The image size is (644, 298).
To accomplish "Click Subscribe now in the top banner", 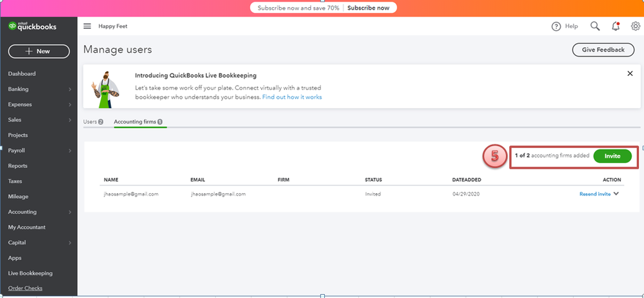I will pyautogui.click(x=368, y=8).
